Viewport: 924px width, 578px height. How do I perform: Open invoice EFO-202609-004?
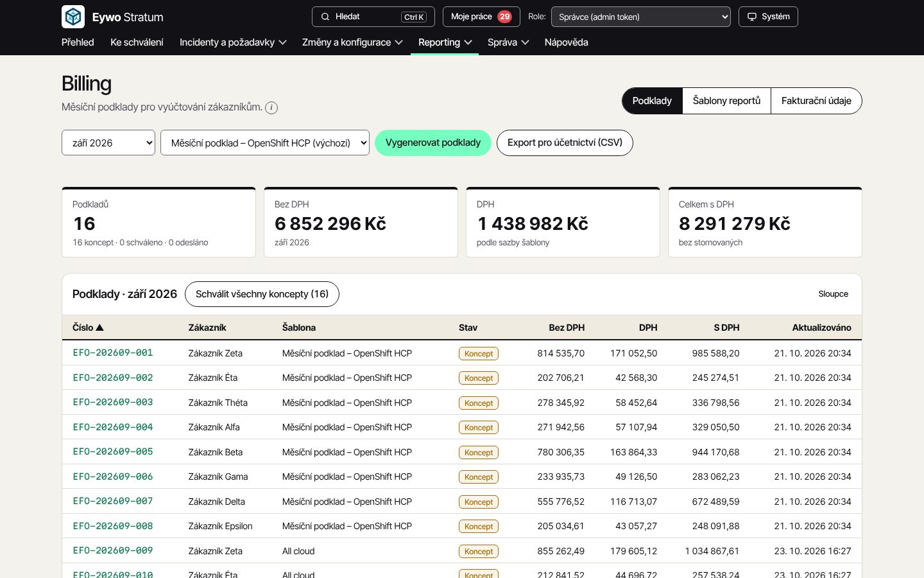click(x=113, y=427)
